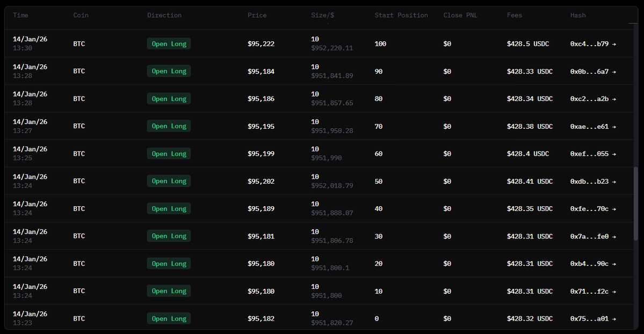Sort by the Fees column header
The image size is (644, 334).
click(x=514, y=16)
